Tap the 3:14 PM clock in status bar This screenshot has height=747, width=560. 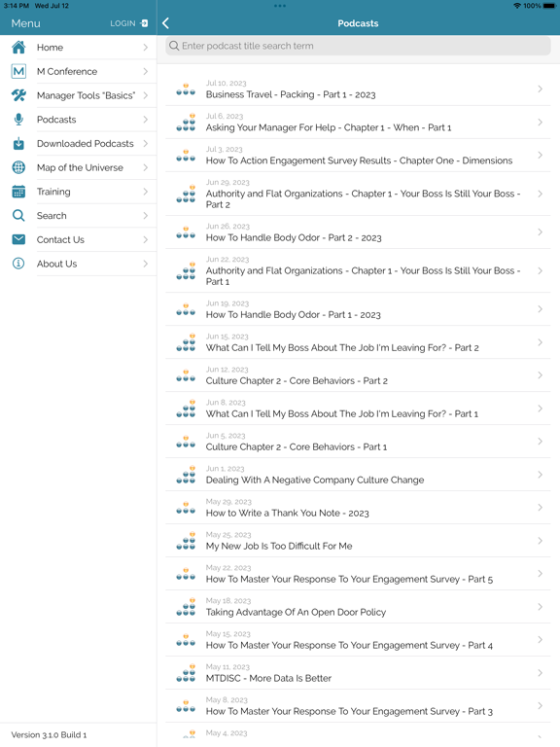(17, 6)
